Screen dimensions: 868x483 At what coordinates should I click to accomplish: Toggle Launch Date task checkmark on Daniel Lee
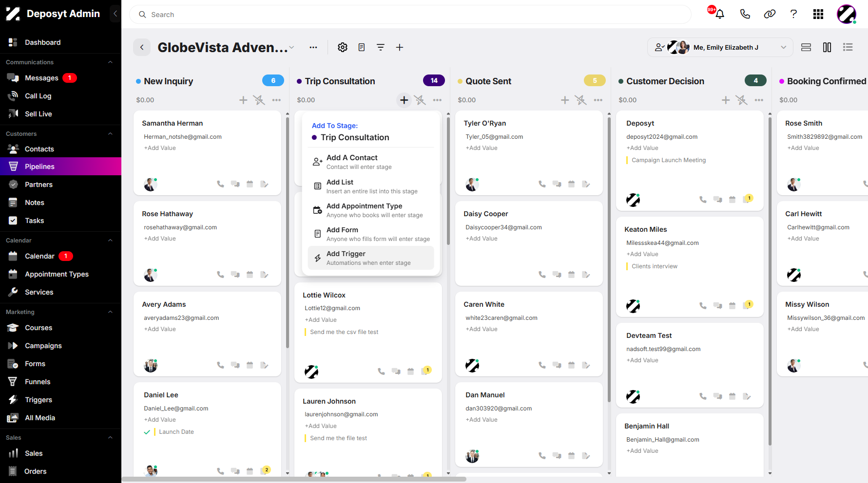pos(147,432)
